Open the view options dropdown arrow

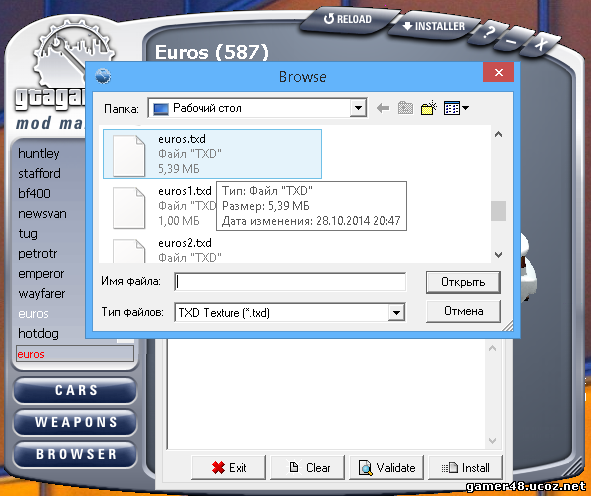pos(465,108)
